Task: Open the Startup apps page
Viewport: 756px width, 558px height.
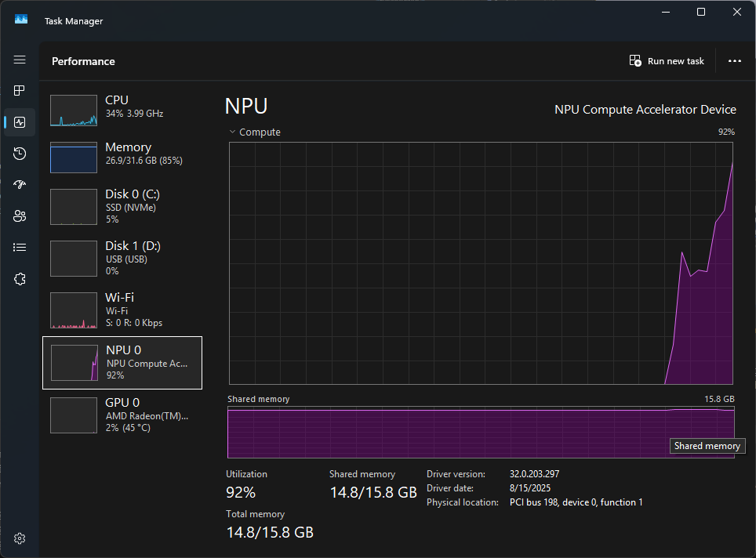Action: (20, 185)
